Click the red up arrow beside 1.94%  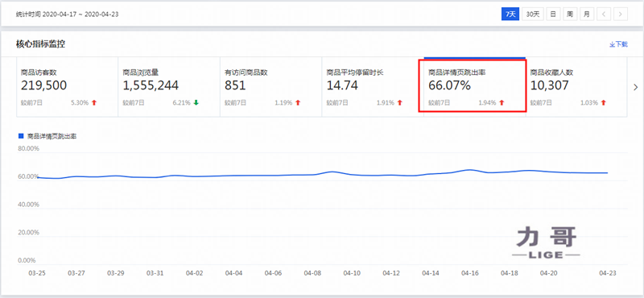(502, 103)
